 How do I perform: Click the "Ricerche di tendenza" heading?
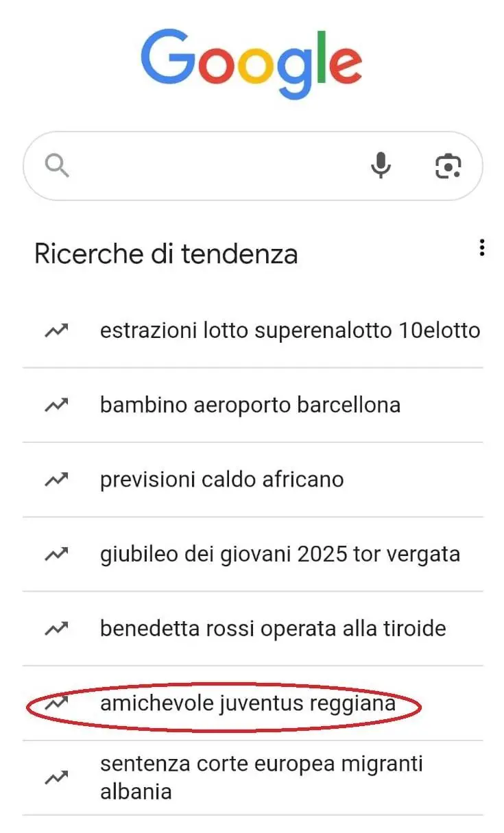tap(166, 254)
